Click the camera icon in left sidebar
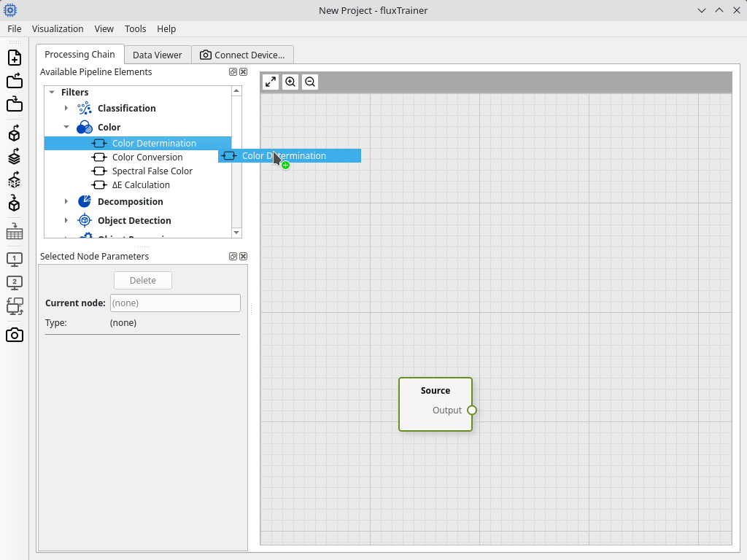 [15, 335]
